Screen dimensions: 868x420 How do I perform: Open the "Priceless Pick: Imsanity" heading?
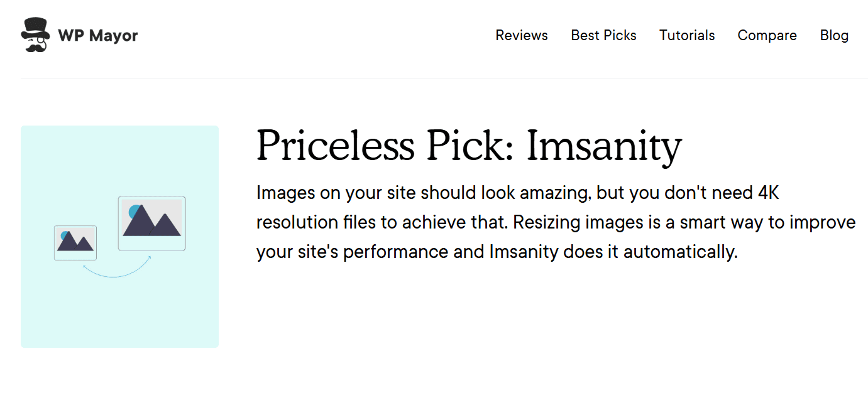pos(469,146)
